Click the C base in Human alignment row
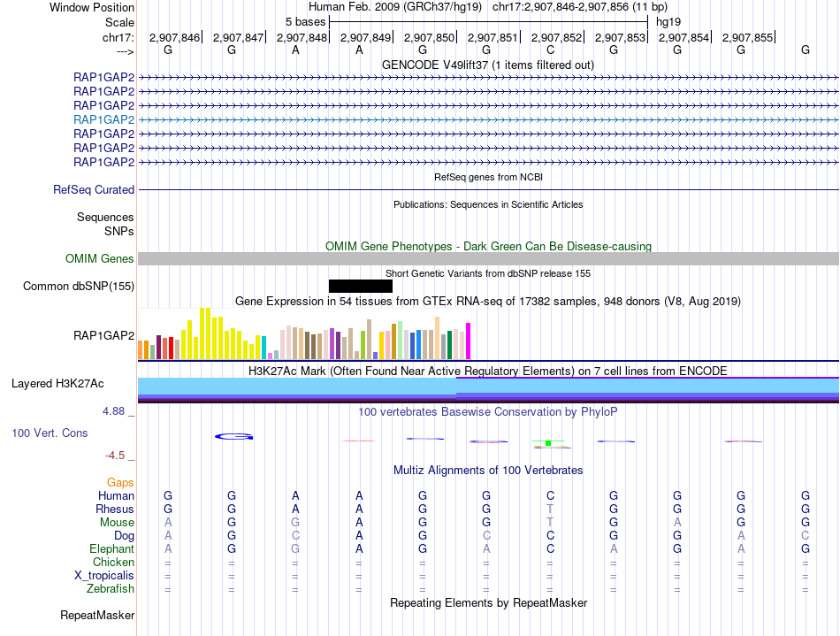This screenshot has width=840, height=636. tap(550, 495)
